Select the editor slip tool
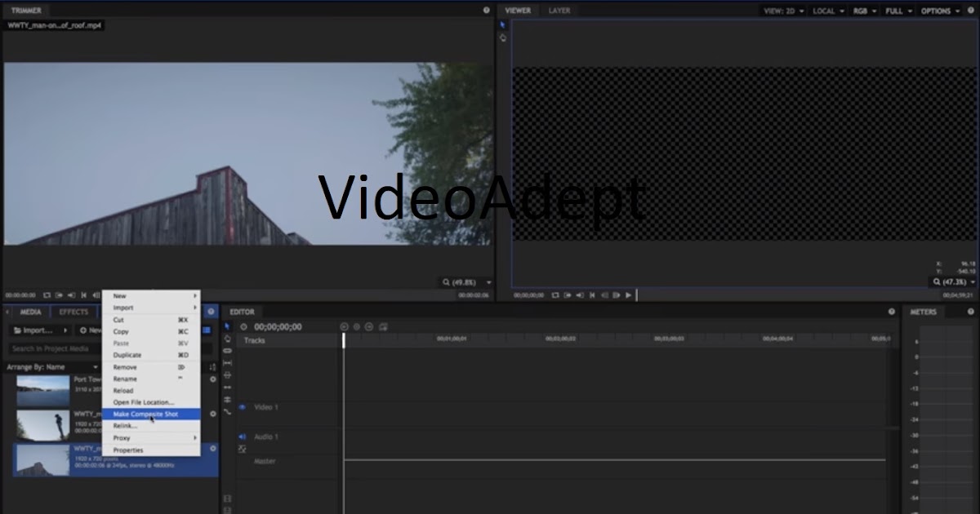Image resolution: width=980 pixels, height=514 pixels. (x=227, y=363)
